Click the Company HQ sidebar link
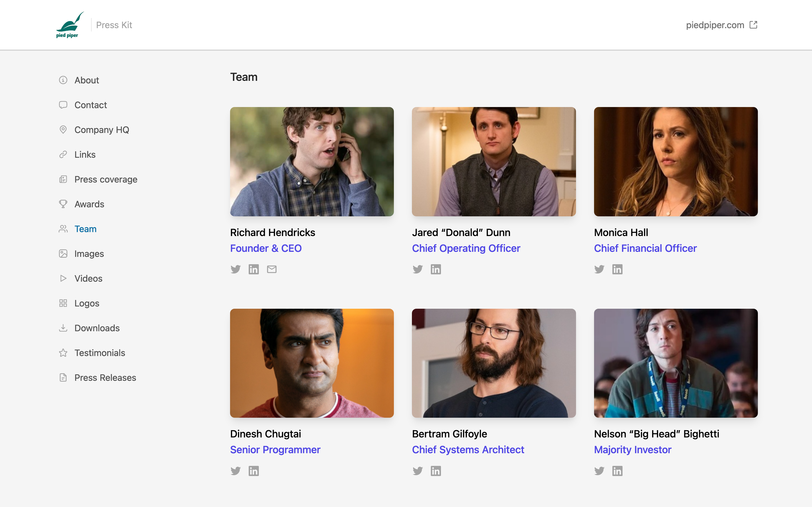 pos(102,130)
